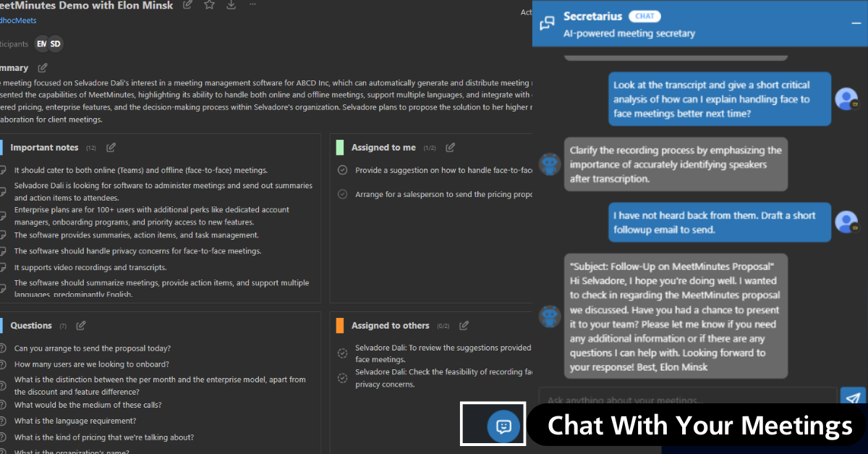Click note 'The software provides summaries, action items'

pos(137,235)
